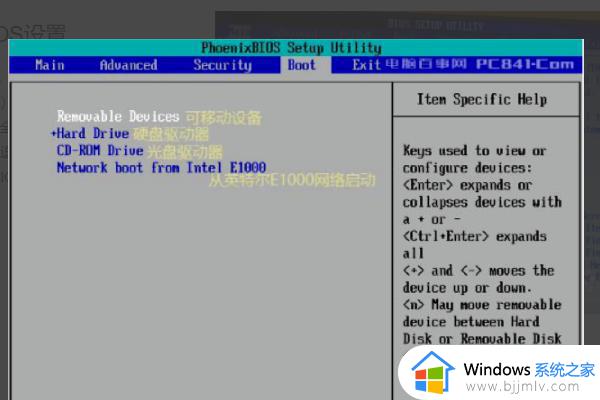
Task: Choose the CD-ROM Drive boot entry
Action: (100, 150)
